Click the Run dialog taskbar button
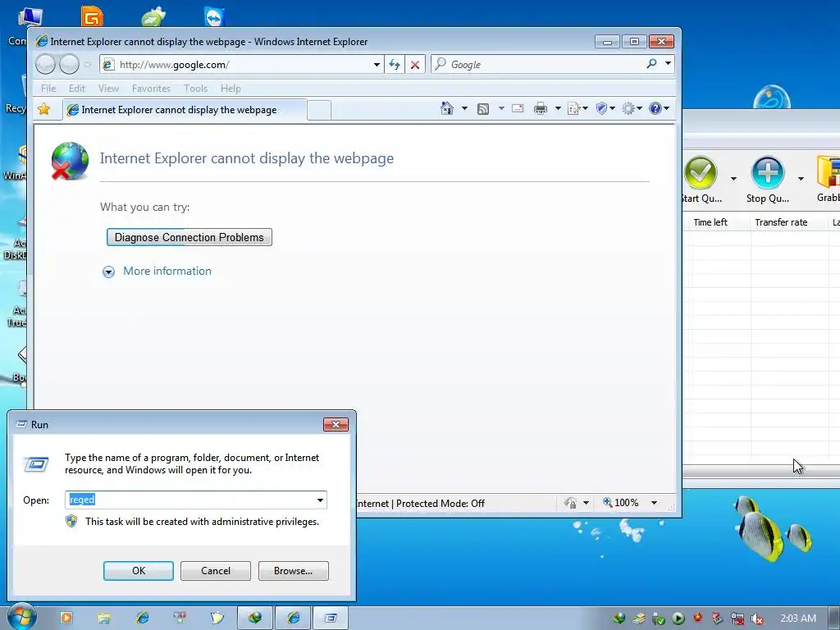Screen dimensions: 840x630 pos(331,619)
